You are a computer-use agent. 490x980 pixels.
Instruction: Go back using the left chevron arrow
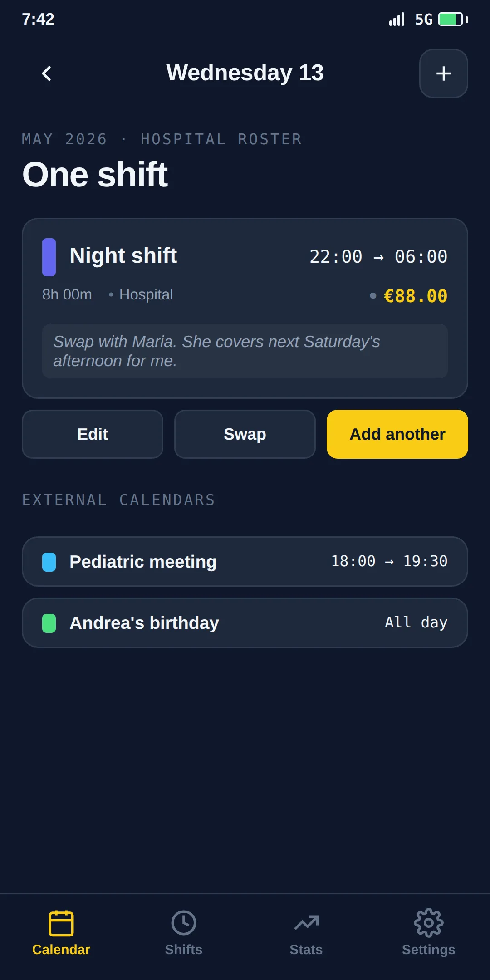(x=46, y=73)
